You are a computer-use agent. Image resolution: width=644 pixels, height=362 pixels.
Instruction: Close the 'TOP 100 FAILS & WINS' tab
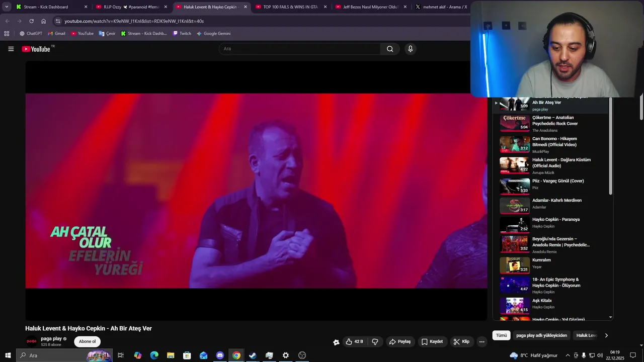click(325, 7)
